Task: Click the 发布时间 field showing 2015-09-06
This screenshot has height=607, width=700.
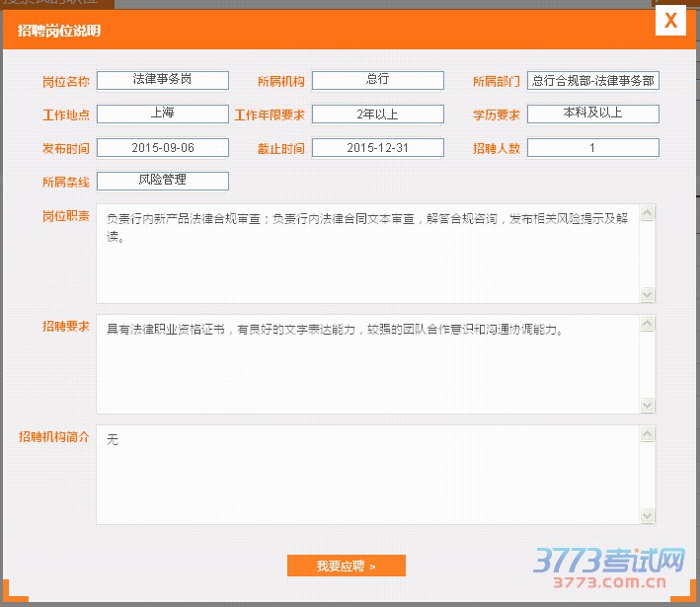Action: tap(162, 148)
